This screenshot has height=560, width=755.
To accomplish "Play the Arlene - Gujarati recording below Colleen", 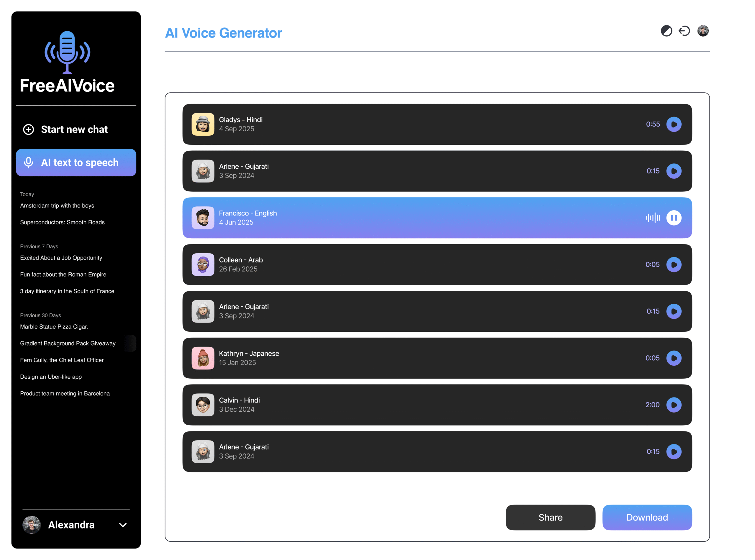I will [674, 311].
